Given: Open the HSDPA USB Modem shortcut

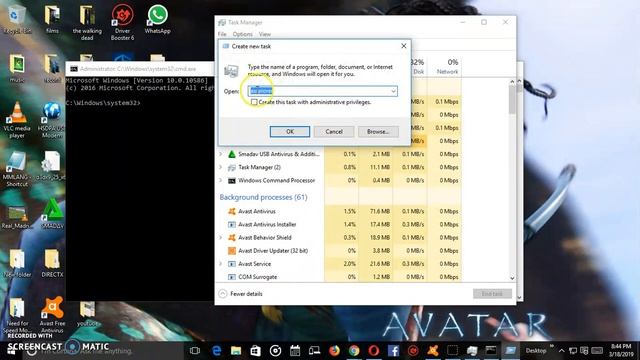Looking at the screenshot, I should tap(52, 120).
